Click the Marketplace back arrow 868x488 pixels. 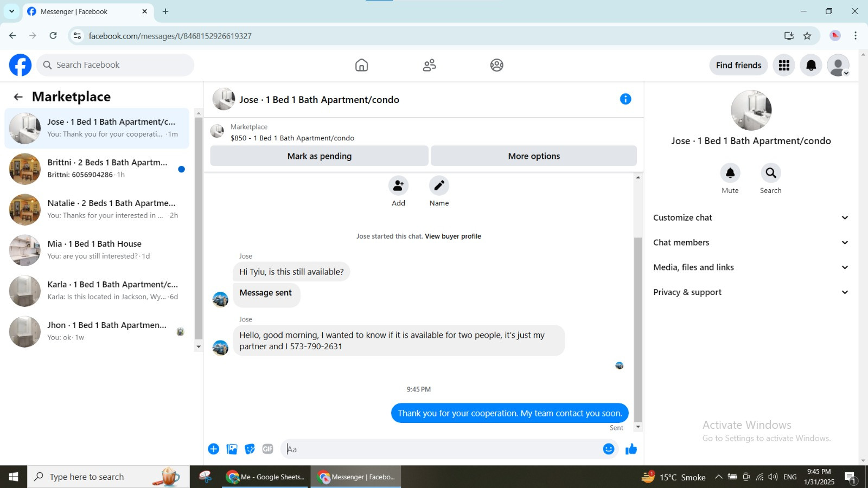[x=18, y=97]
